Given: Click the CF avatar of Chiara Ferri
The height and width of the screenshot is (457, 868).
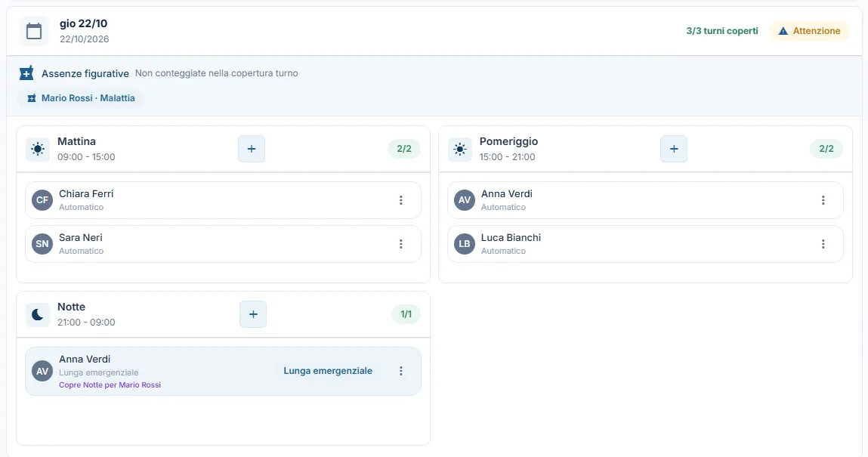Looking at the screenshot, I should point(42,200).
